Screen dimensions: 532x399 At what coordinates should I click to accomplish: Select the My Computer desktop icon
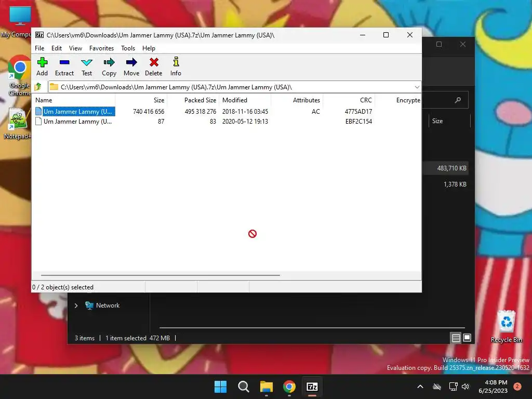point(17,22)
